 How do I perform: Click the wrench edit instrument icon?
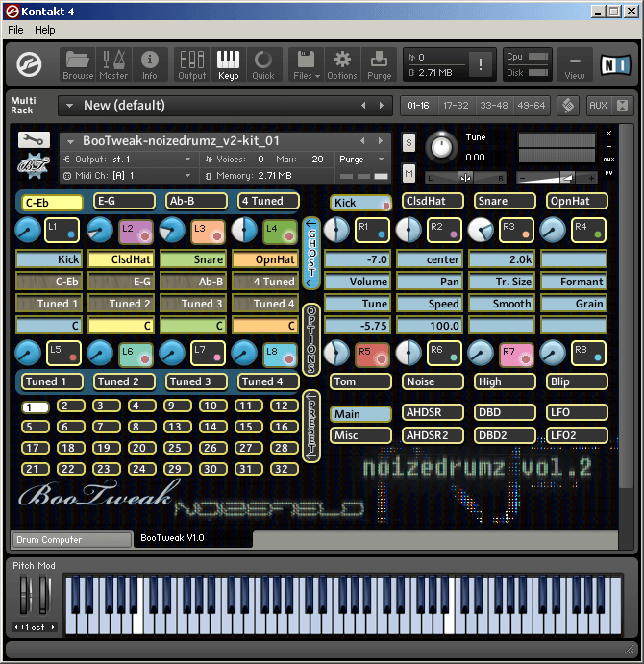pyautogui.click(x=34, y=139)
